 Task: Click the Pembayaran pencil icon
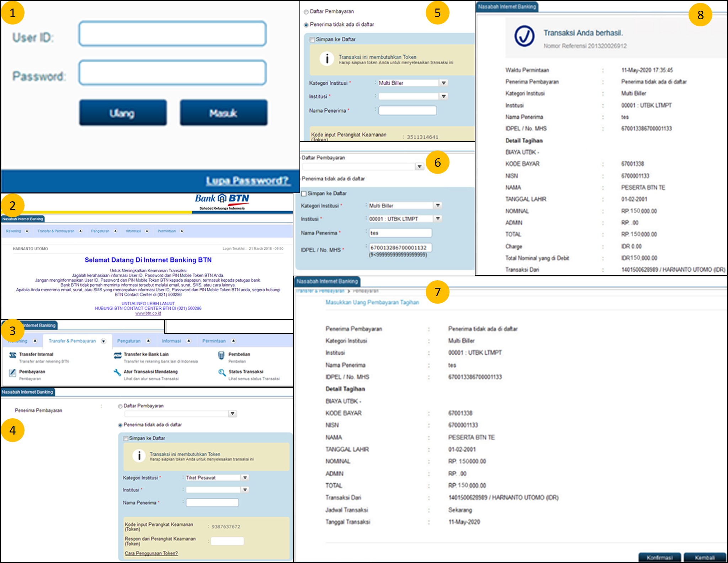click(x=12, y=372)
